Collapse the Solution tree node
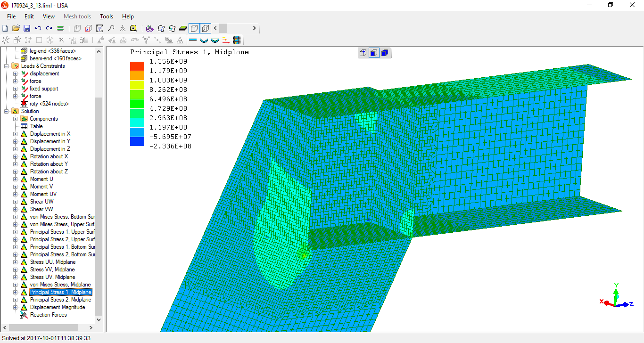 [x=7, y=111]
